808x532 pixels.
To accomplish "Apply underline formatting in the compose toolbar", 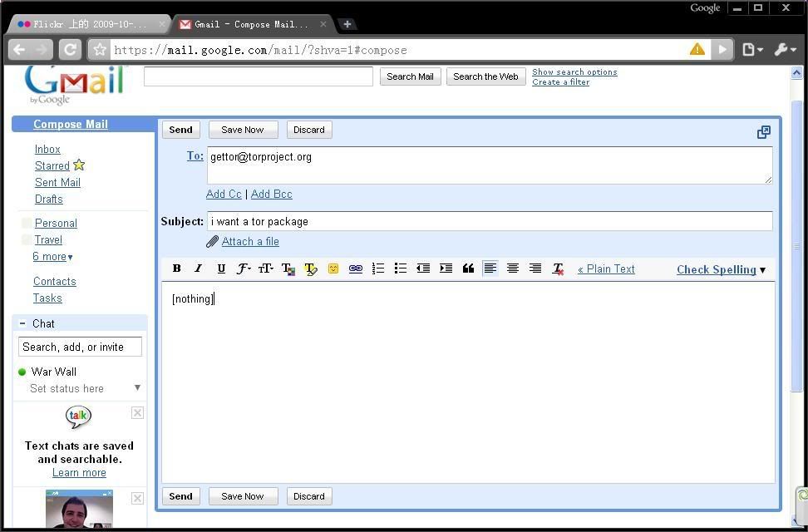I will pos(221,268).
